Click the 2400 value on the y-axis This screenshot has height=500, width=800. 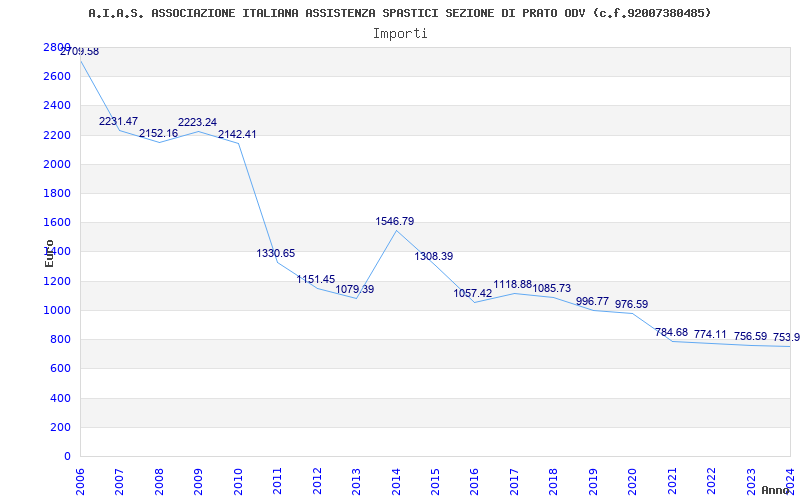click(x=57, y=106)
